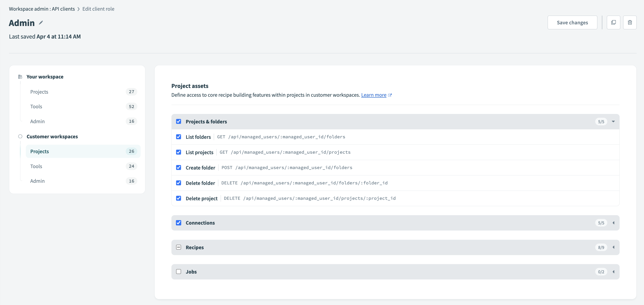Click the DELETE folders/:folder_id endpoint text
This screenshot has height=305, width=644.
click(304, 183)
